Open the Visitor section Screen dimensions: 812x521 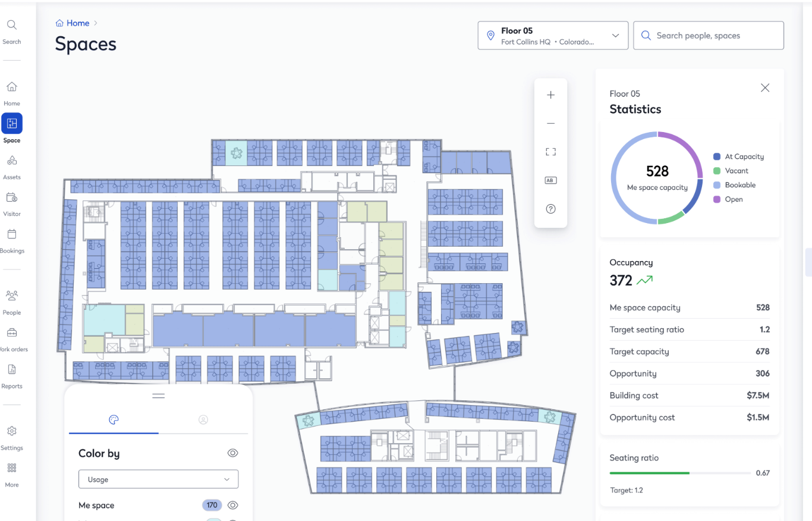pos(11,205)
